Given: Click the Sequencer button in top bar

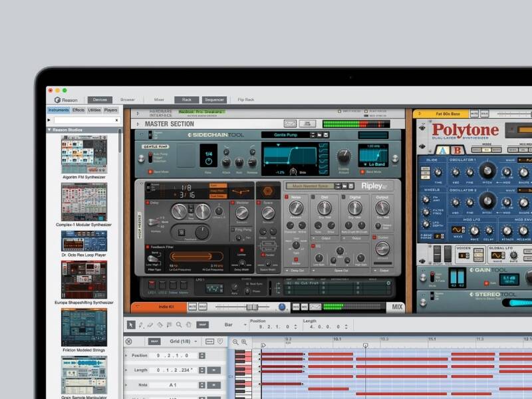Looking at the screenshot, I should coord(214,100).
